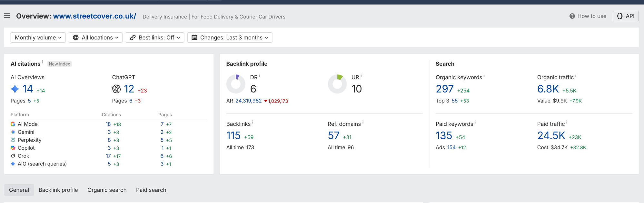Switch to the Backlink profile tab

click(x=58, y=190)
